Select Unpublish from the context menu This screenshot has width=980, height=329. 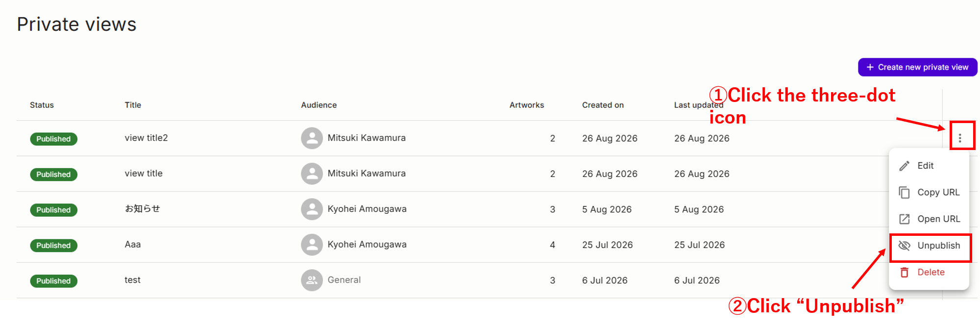[929, 246]
